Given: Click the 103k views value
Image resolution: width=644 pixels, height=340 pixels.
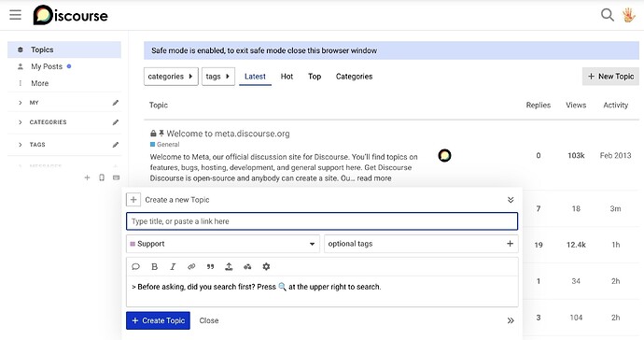Looking at the screenshot, I should pyautogui.click(x=576, y=155).
